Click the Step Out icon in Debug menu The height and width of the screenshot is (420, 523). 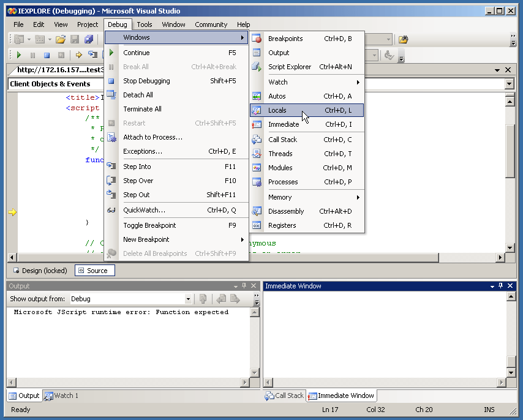click(111, 194)
